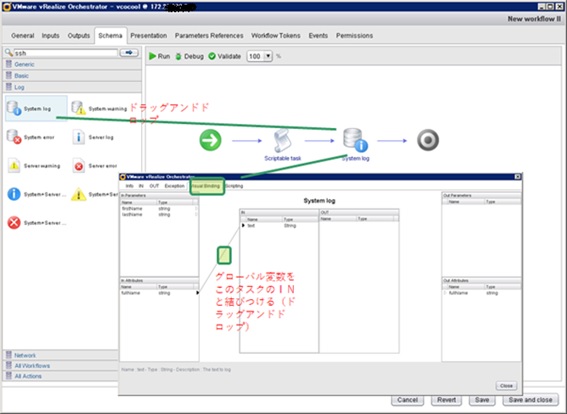567x414 pixels.
Task: Click Save and close button
Action: (x=530, y=400)
